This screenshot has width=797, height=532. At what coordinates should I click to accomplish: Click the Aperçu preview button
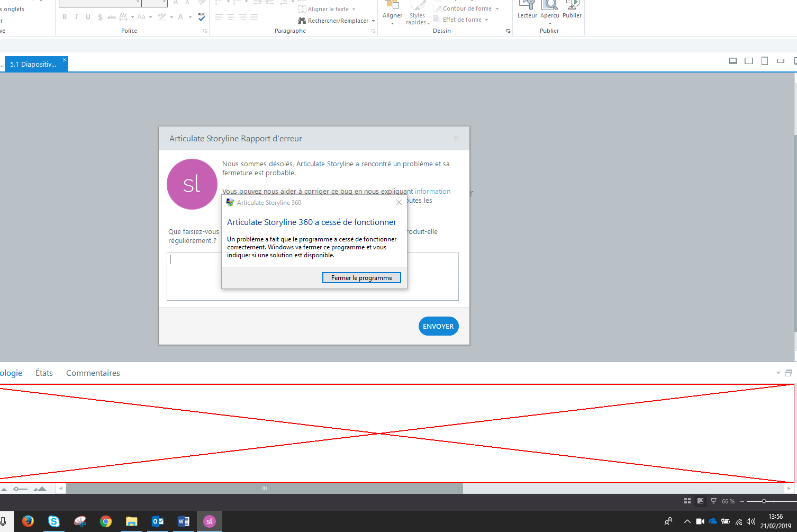pyautogui.click(x=550, y=12)
